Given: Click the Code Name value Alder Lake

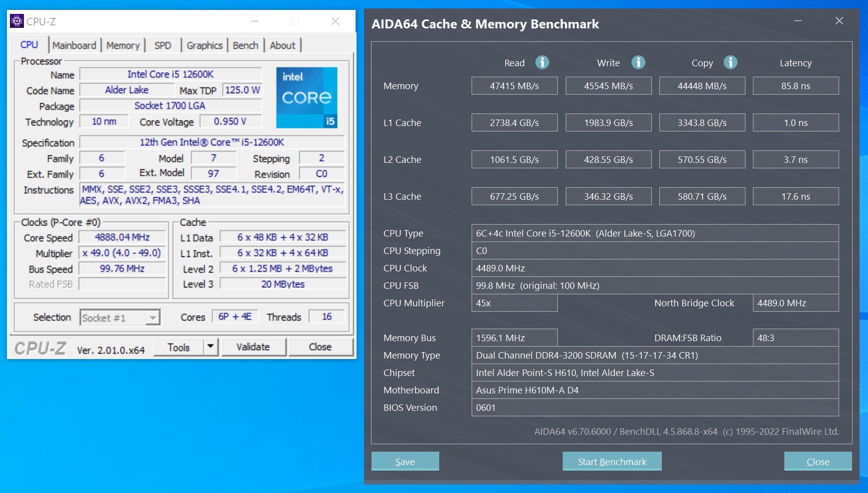Looking at the screenshot, I should pos(126,90).
